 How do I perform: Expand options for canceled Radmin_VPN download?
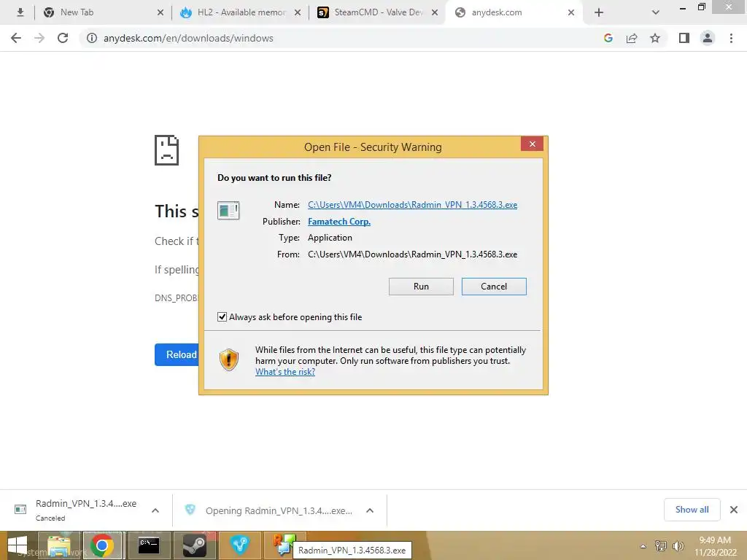155,510
